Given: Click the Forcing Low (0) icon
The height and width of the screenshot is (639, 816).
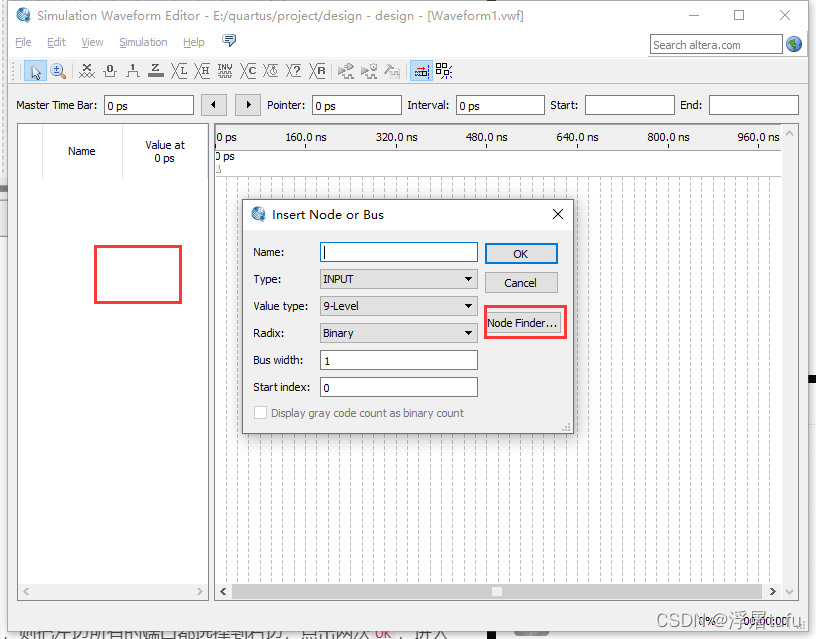Looking at the screenshot, I should pyautogui.click(x=110, y=71).
